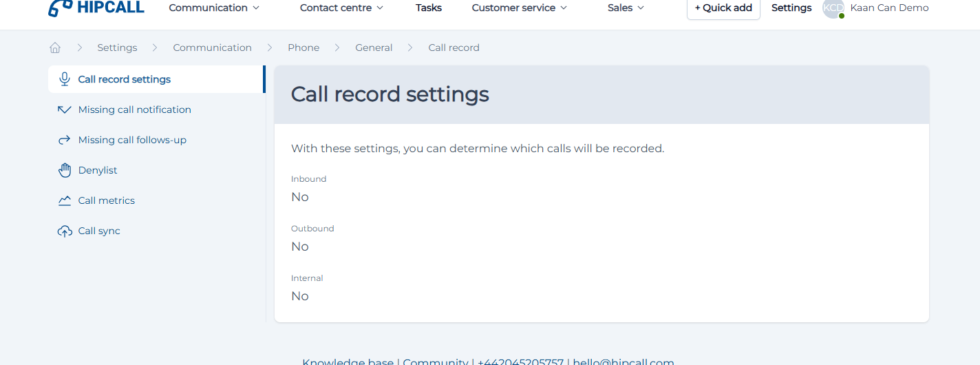Open the KCD user avatar
Screen dimensions: 980x365
pos(833,8)
